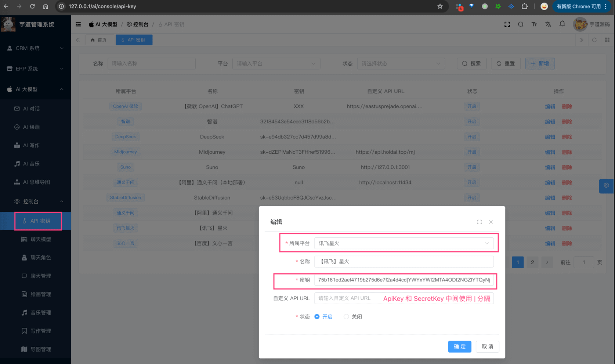This screenshot has width=615, height=364.
Task: Click the 取消 button in dialog
Action: click(487, 346)
